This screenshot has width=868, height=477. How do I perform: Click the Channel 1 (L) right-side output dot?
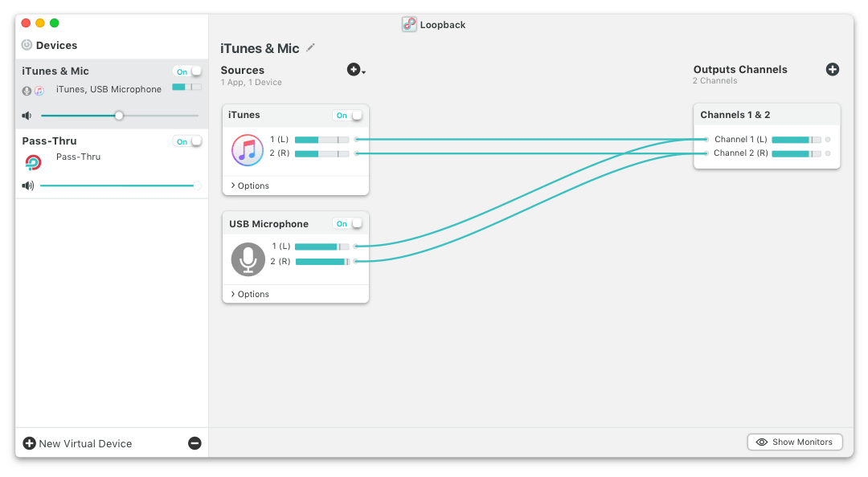point(828,140)
